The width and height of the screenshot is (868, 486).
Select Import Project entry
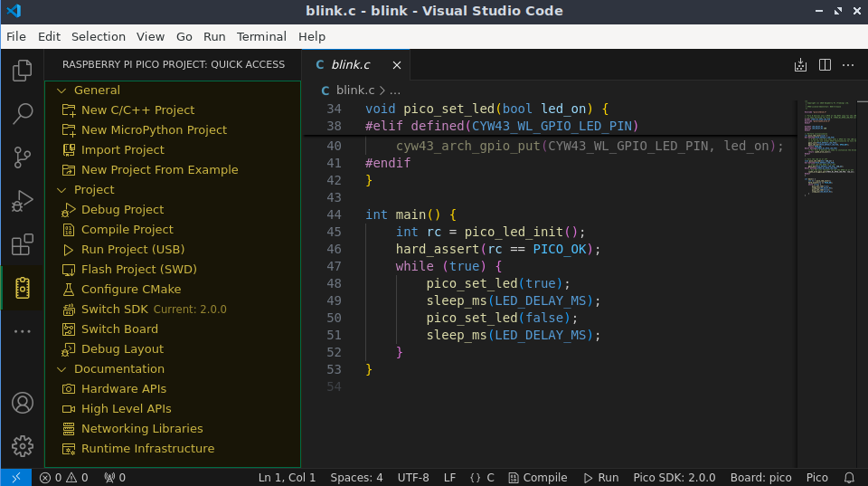(x=173, y=150)
